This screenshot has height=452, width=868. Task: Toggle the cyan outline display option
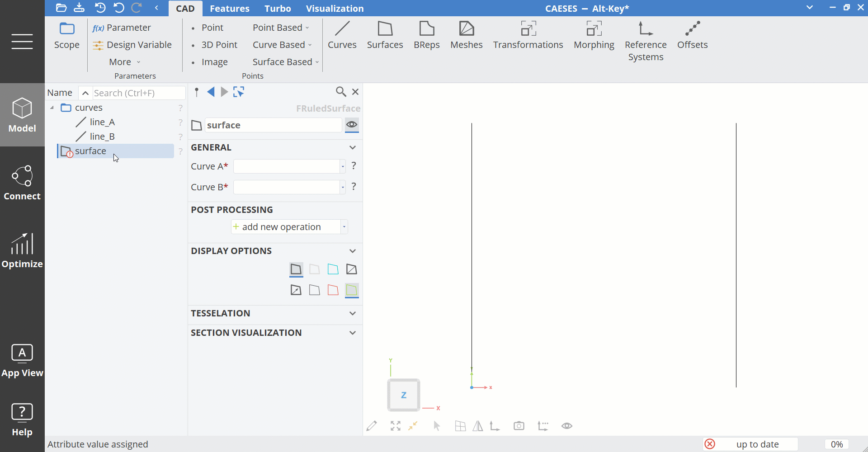[333, 269]
